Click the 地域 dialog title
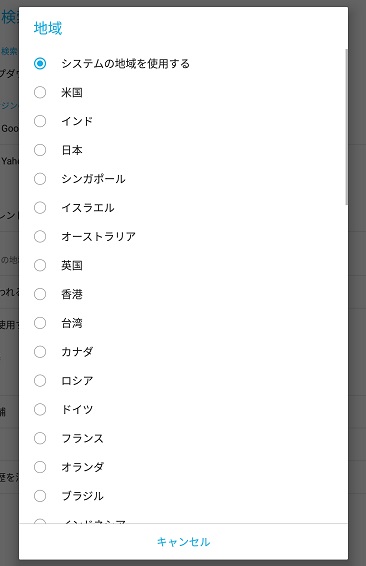The width and height of the screenshot is (366, 566). tap(48, 28)
